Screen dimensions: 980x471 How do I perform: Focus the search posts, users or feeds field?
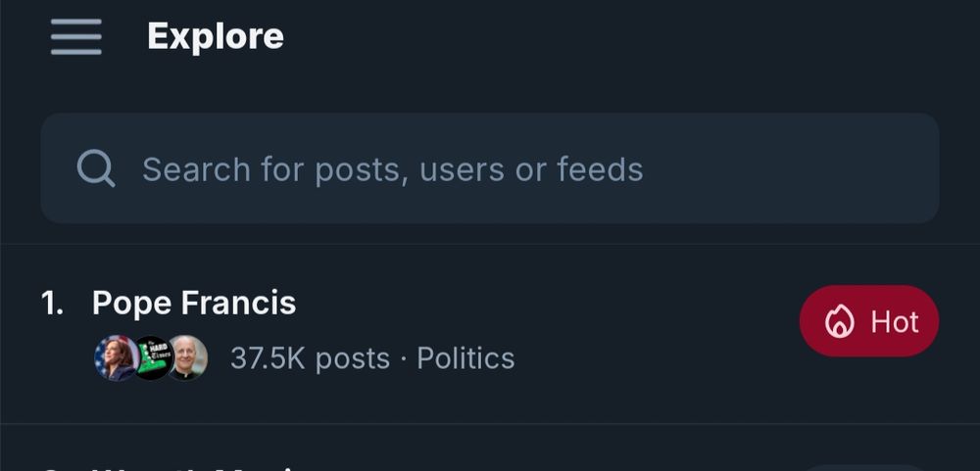click(x=490, y=168)
